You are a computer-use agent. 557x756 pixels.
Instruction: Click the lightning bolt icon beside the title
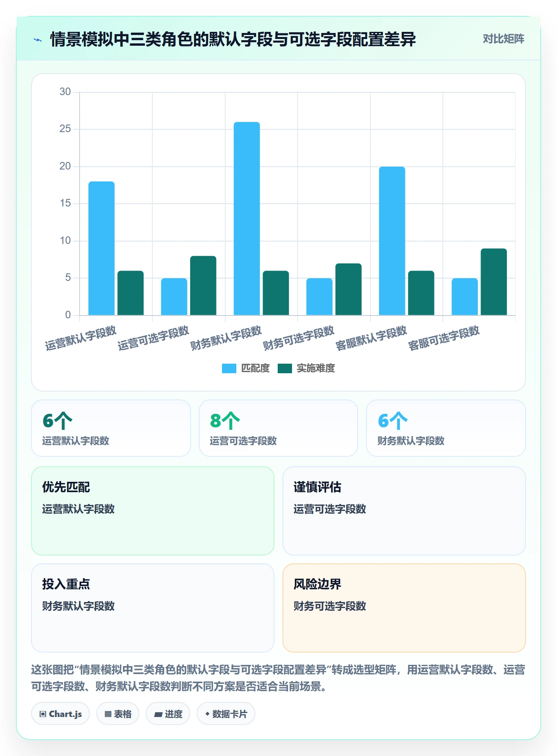(x=38, y=40)
